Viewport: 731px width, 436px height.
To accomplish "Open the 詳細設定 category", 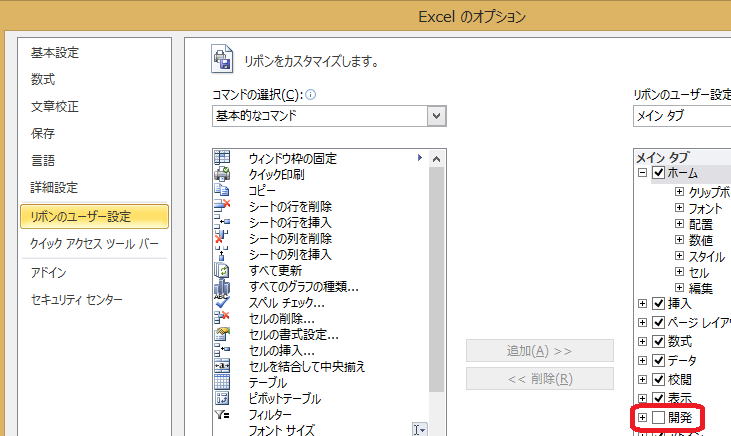I will (54, 187).
